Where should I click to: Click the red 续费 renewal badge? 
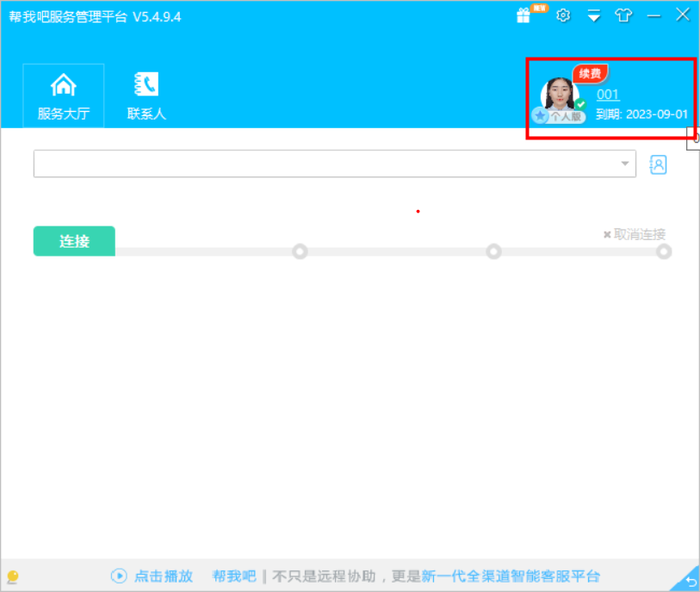pos(590,74)
